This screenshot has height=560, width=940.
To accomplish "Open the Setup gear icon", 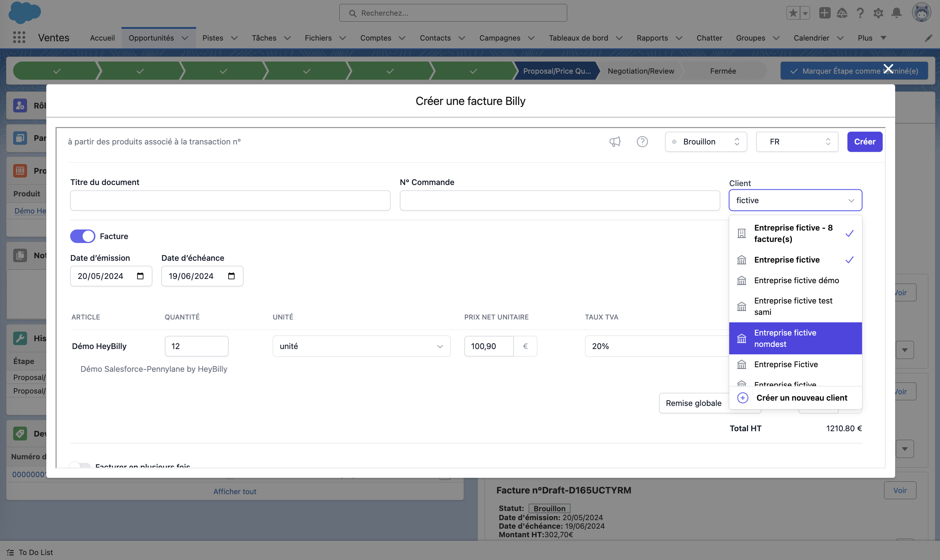I will (x=878, y=13).
